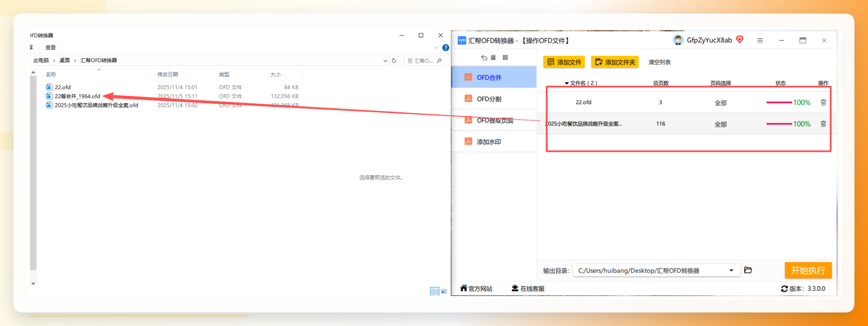868x326 pixels.
Task: Click the GfpZyYucX8ab user avatar
Action: point(678,40)
